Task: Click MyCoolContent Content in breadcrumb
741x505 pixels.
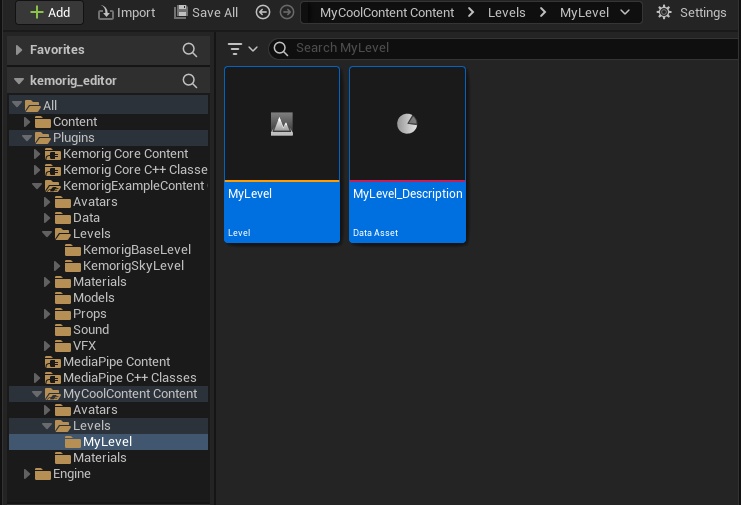Action: [x=386, y=13]
